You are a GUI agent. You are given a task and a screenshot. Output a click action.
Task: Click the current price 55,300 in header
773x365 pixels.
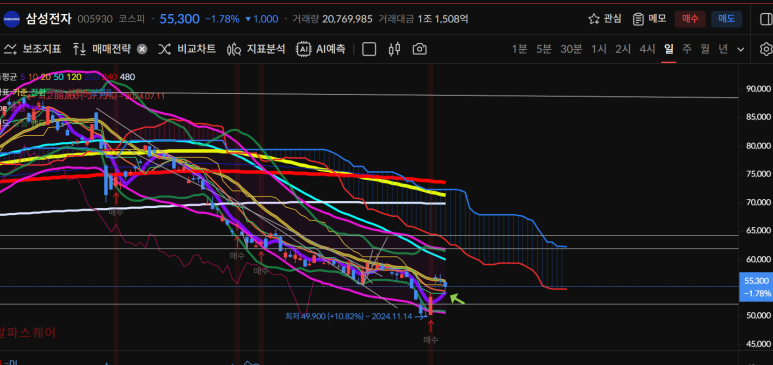(x=179, y=19)
